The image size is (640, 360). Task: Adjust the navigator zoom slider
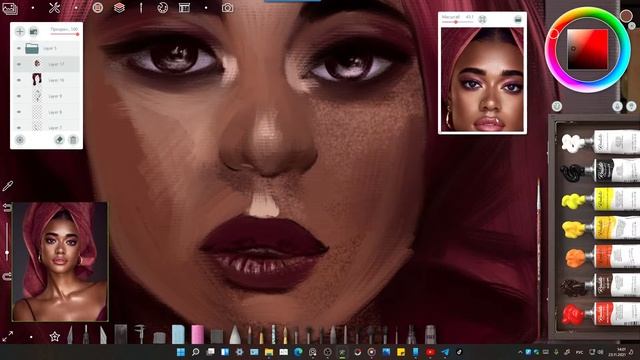[x=458, y=22]
